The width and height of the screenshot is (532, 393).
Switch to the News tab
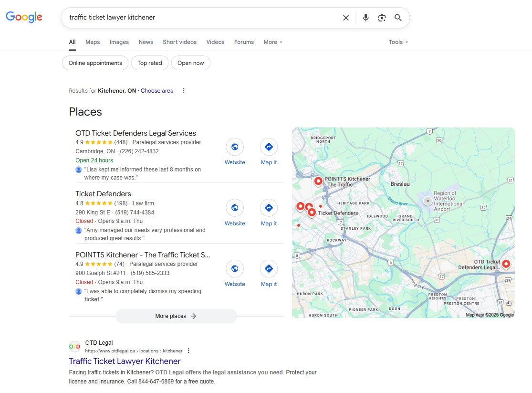pyautogui.click(x=146, y=42)
